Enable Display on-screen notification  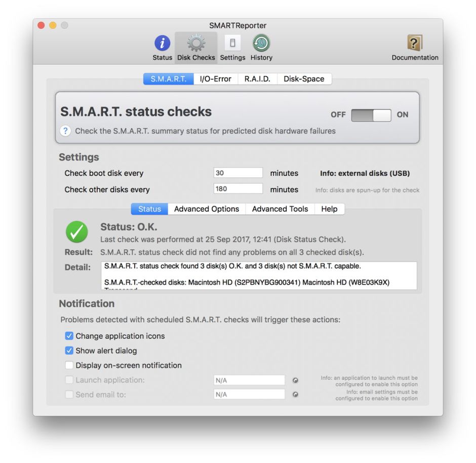click(69, 365)
